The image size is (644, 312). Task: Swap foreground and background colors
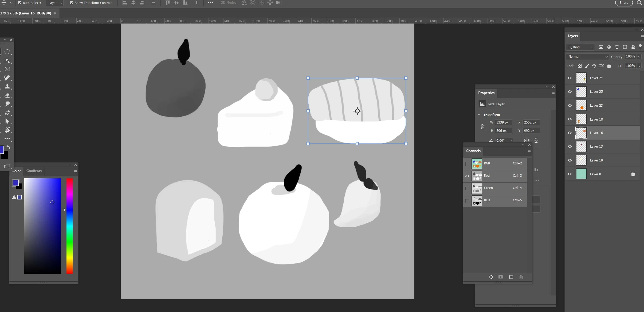point(9,147)
